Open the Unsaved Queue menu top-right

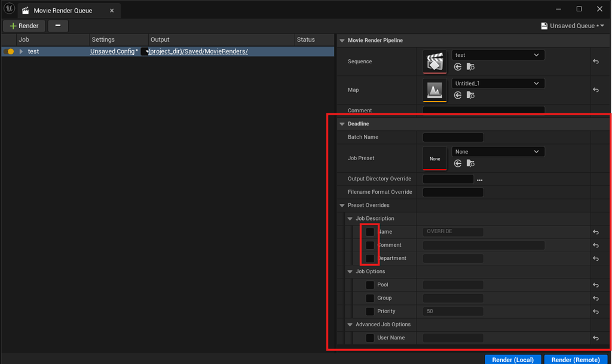[x=571, y=26]
